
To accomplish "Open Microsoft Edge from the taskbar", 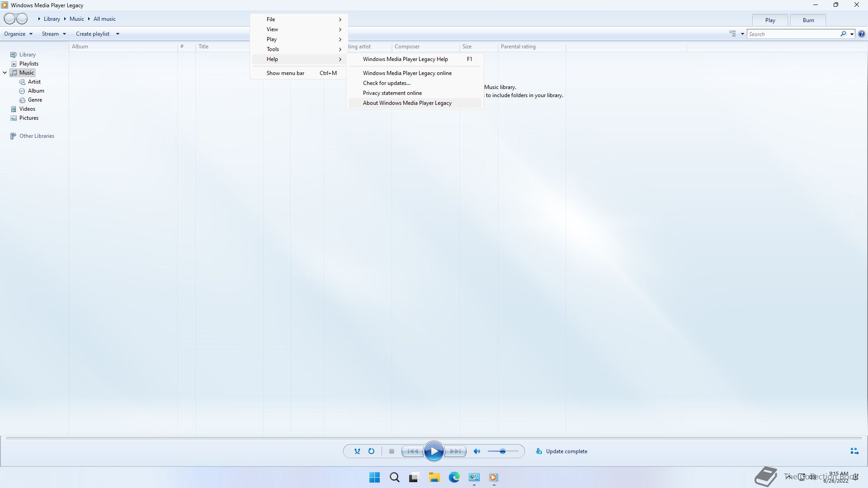I will (454, 478).
